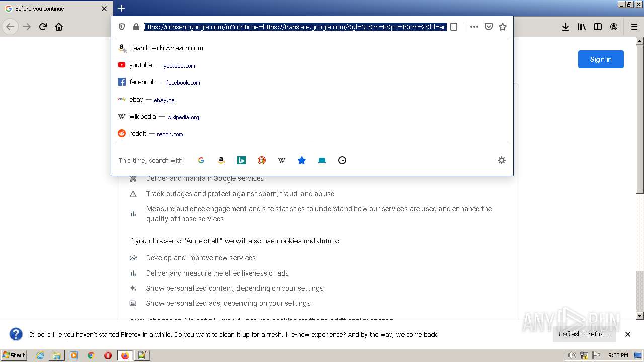Open the Downloads panel
Viewport: 644px width, 362px height.
(x=566, y=27)
